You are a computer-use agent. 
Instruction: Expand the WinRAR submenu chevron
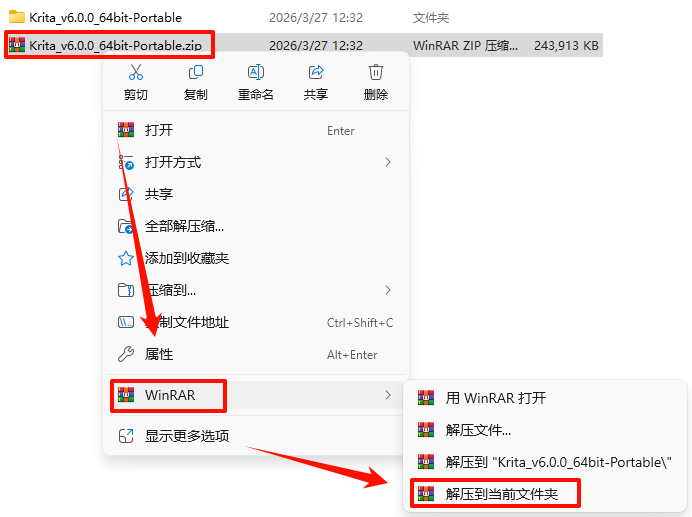click(388, 395)
